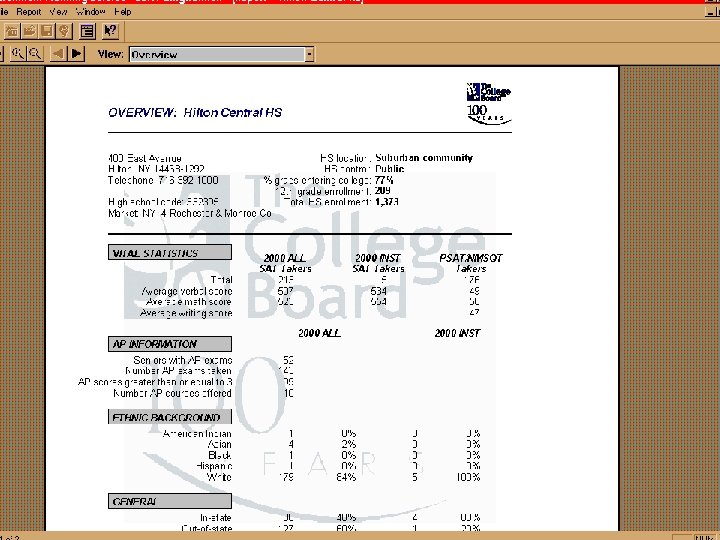Click the Hispanic ethnic row label
Viewport: 720px width, 540px height.
click(x=214, y=466)
